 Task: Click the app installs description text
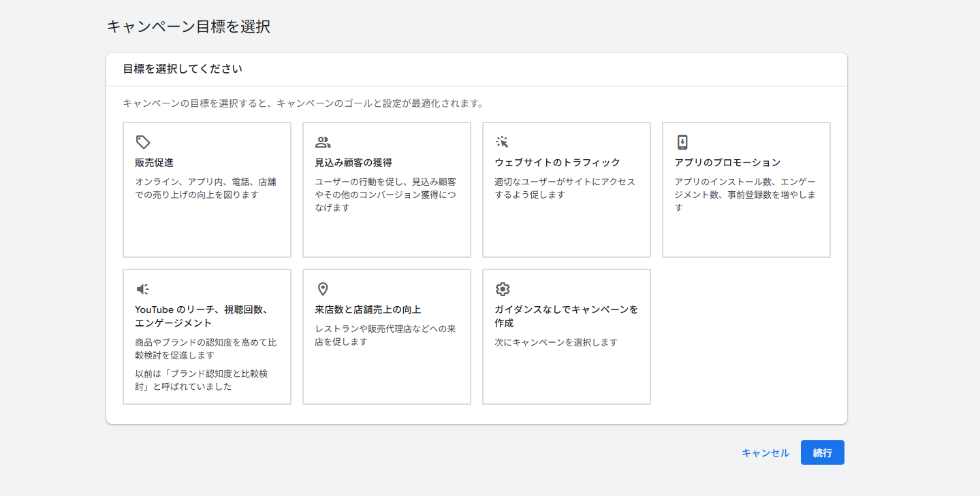tap(745, 195)
